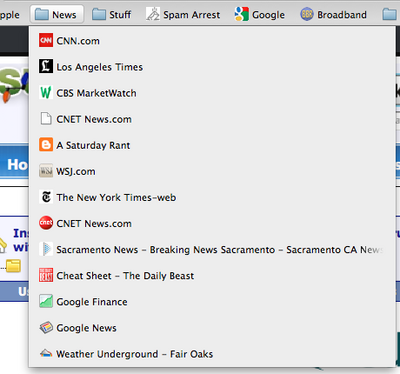400x374 pixels.
Task: Open Sacramento News Breaking News bookmark
Action: (212, 249)
